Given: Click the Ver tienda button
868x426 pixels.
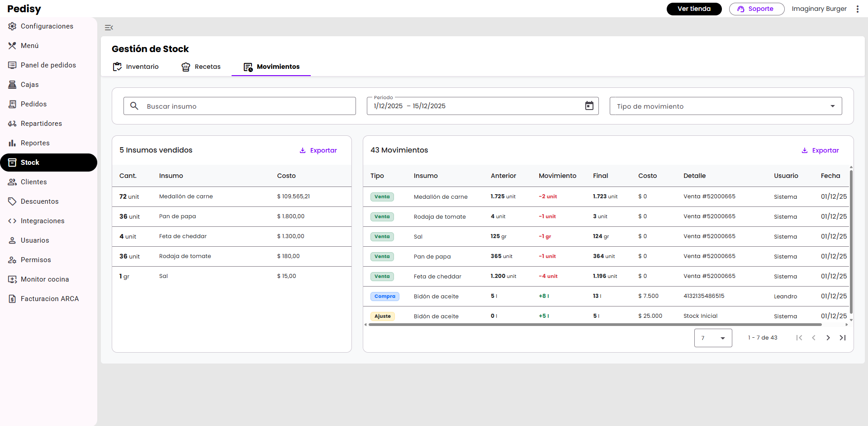Looking at the screenshot, I should tap(694, 9).
